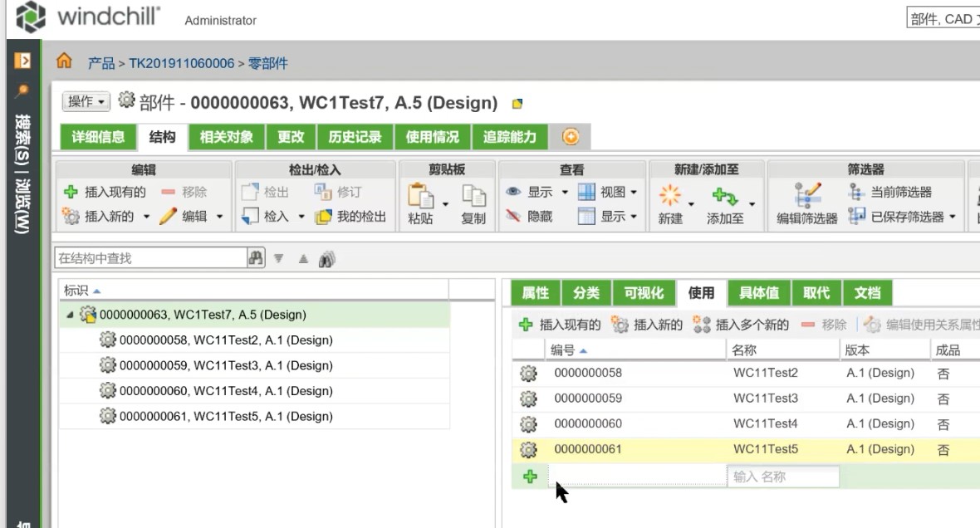Viewport: 980px width, 528px height.
Task: Click the 检入 check-in icon
Action: [x=251, y=216]
